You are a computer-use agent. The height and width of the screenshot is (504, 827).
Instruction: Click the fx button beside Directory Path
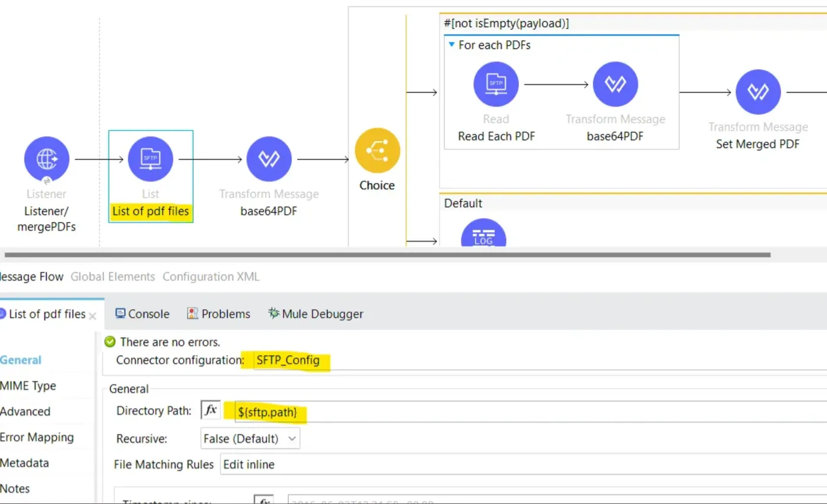click(x=211, y=410)
